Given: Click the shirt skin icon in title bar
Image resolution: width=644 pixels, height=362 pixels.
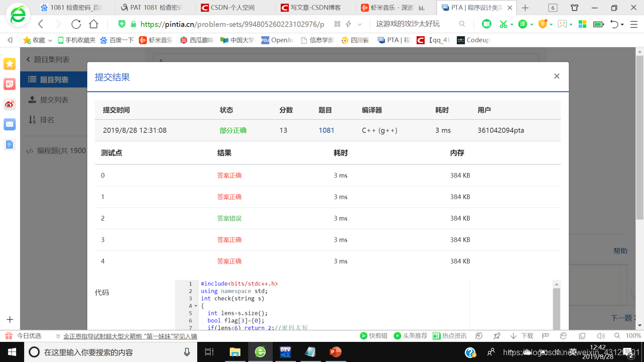Looking at the screenshot, I should coord(574,8).
